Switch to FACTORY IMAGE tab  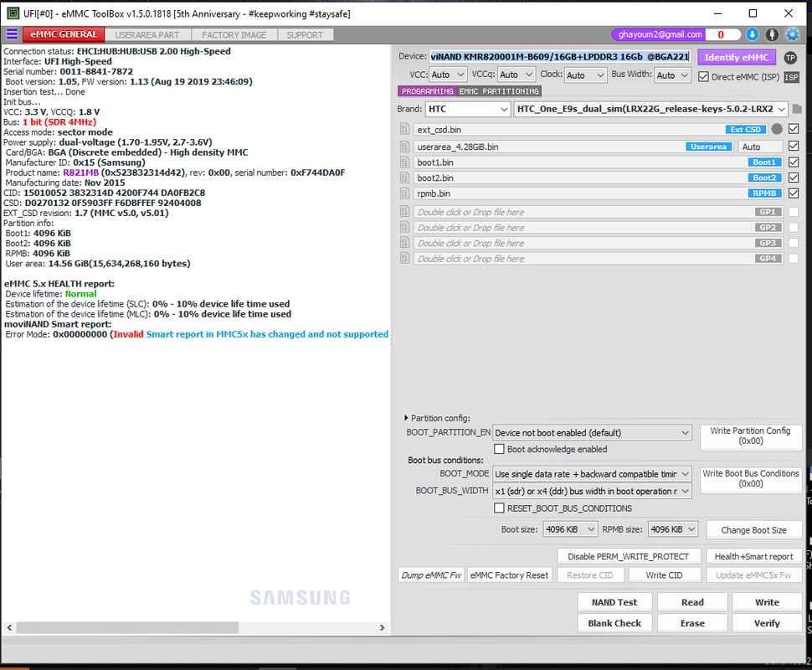click(234, 35)
